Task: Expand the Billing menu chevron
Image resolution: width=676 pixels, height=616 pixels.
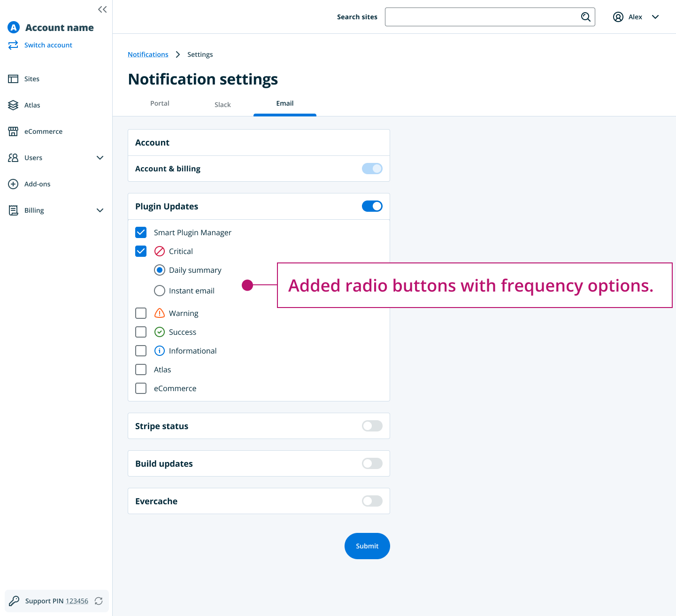Action: click(x=100, y=210)
